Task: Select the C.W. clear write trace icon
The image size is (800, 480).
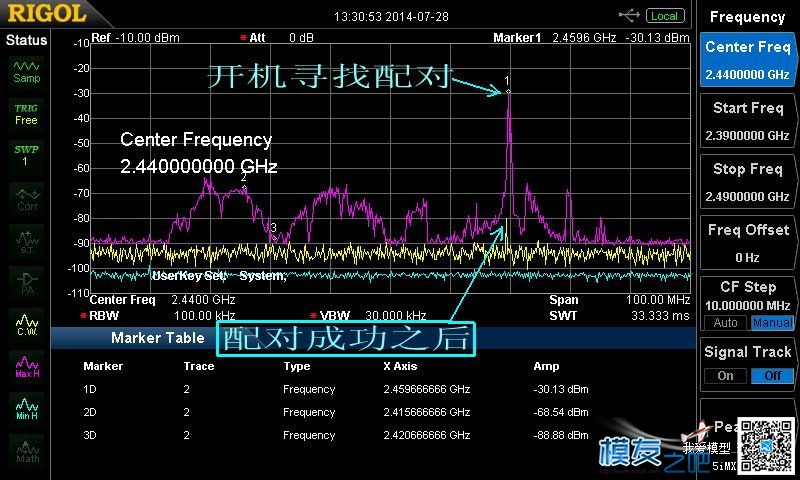Action: point(27,325)
